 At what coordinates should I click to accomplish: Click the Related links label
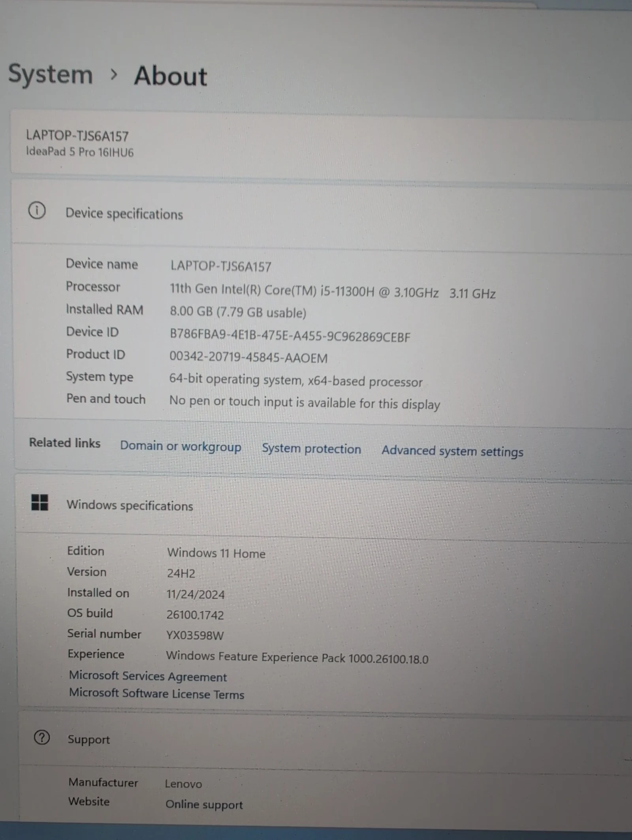point(65,443)
